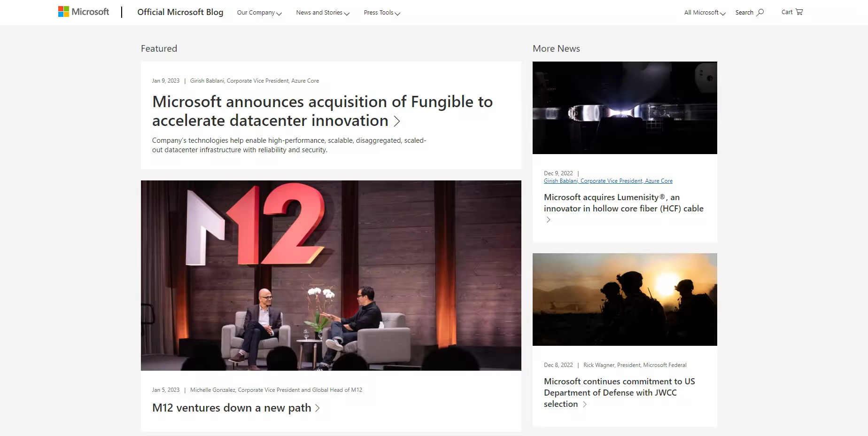868x436 pixels.
Task: Open the shopping cart icon
Action: coord(799,12)
